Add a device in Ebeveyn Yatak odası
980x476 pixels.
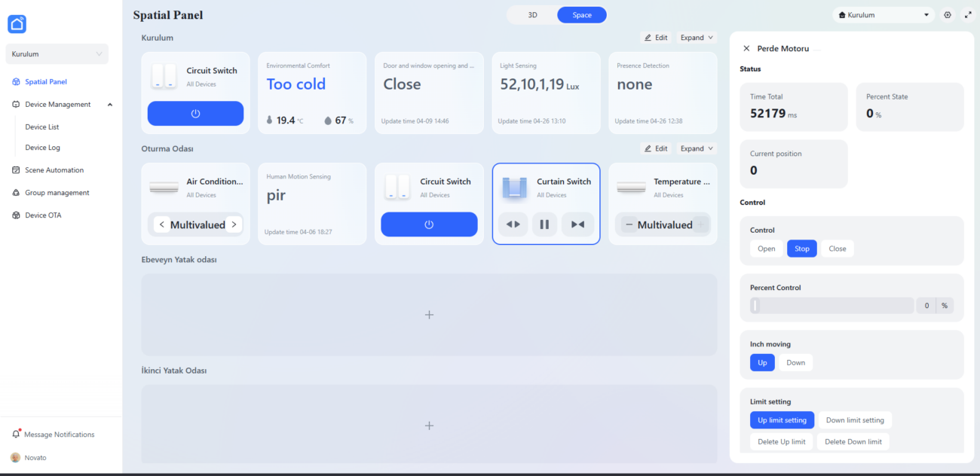[x=429, y=314]
